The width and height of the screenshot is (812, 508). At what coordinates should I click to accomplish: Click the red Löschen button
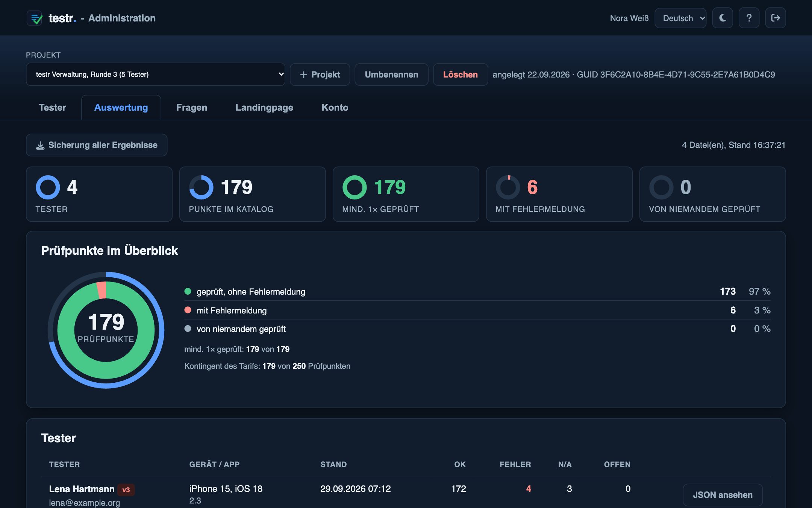click(461, 75)
